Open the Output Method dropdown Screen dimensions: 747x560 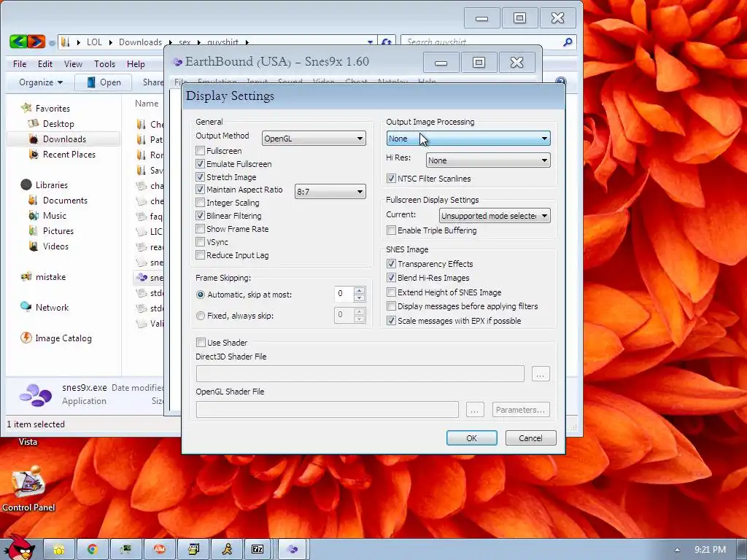(314, 139)
